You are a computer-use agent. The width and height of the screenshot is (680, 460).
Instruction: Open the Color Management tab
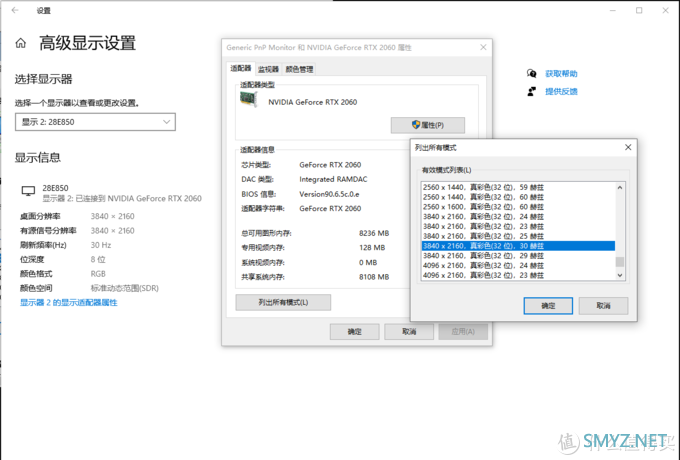pyautogui.click(x=299, y=69)
